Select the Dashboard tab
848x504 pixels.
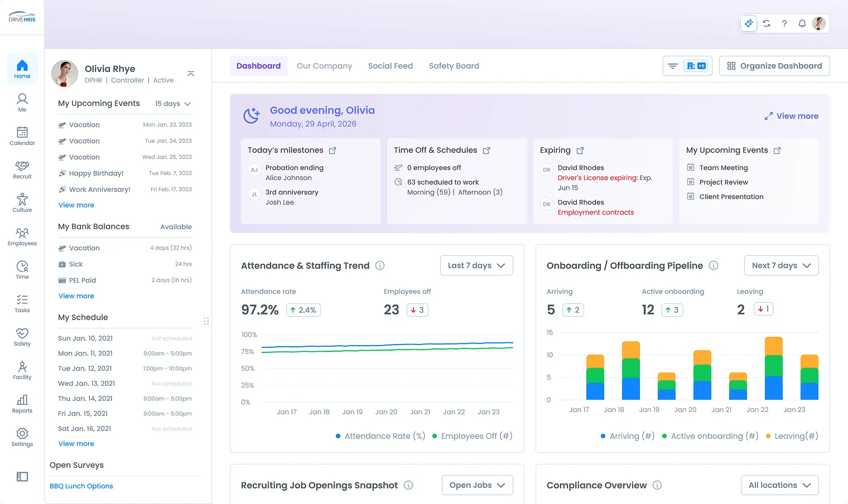(259, 66)
